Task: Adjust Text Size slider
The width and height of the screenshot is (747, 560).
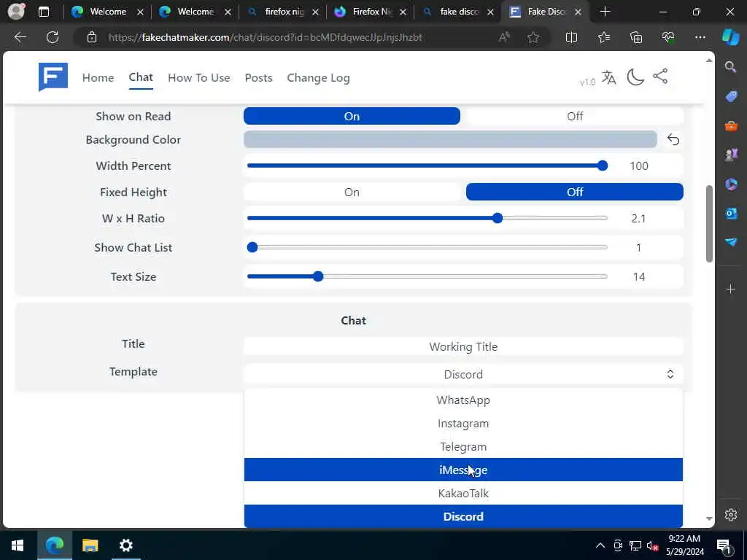Action: point(427,276)
